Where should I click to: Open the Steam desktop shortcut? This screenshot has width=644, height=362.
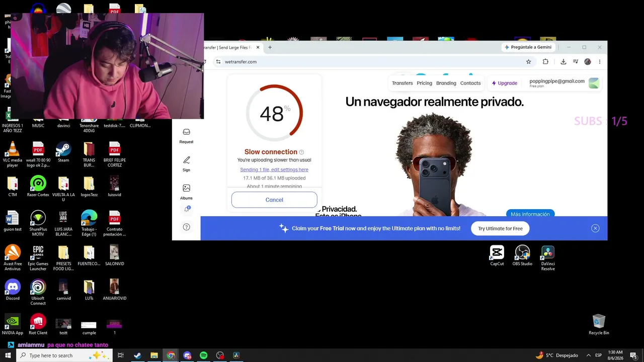click(x=63, y=152)
